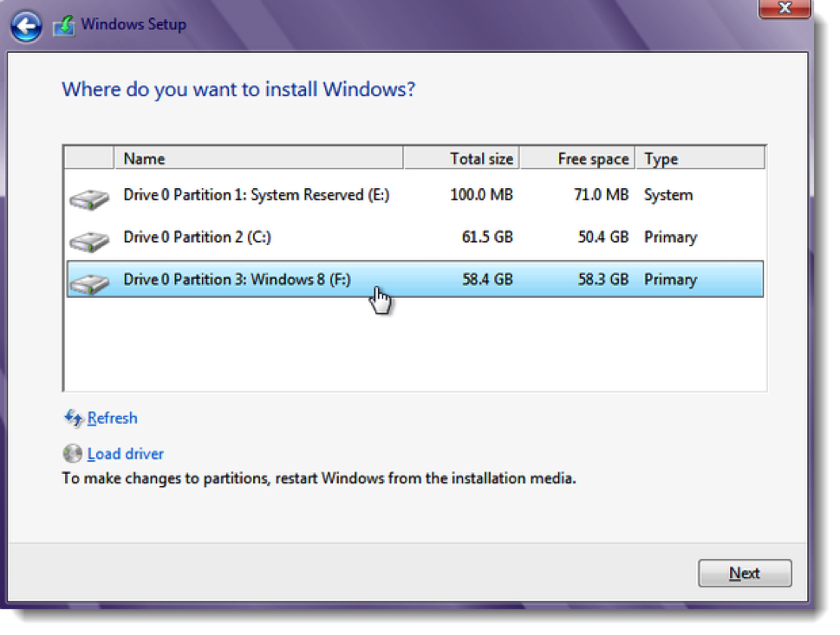Screen dimensions: 840x635
Task: Click the 100.0 MB total size cell
Action: (482, 195)
